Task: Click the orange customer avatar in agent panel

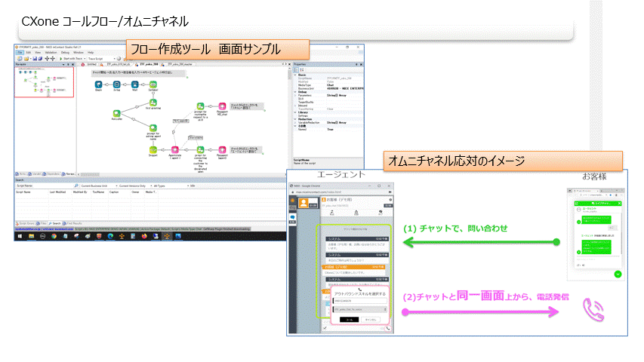Action: 304,203
